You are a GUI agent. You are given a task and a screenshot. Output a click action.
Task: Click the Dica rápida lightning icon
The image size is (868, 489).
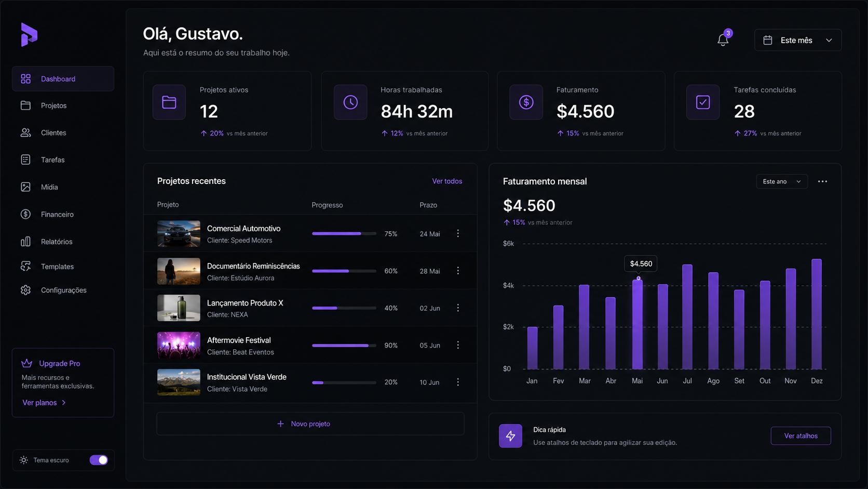511,436
